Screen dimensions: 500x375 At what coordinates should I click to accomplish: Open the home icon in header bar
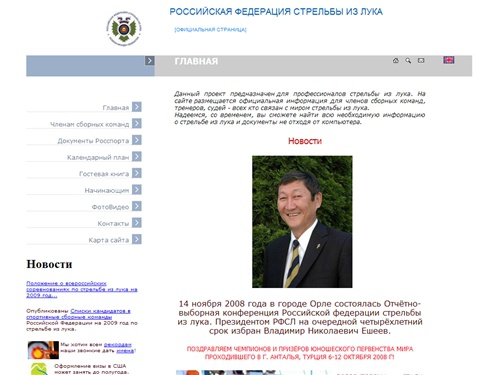396,60
